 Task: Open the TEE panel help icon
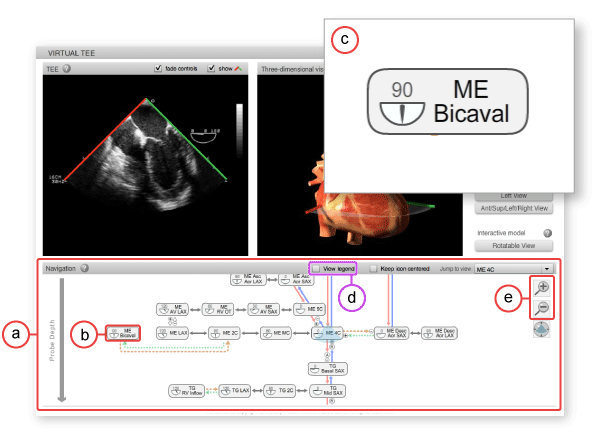(67, 69)
